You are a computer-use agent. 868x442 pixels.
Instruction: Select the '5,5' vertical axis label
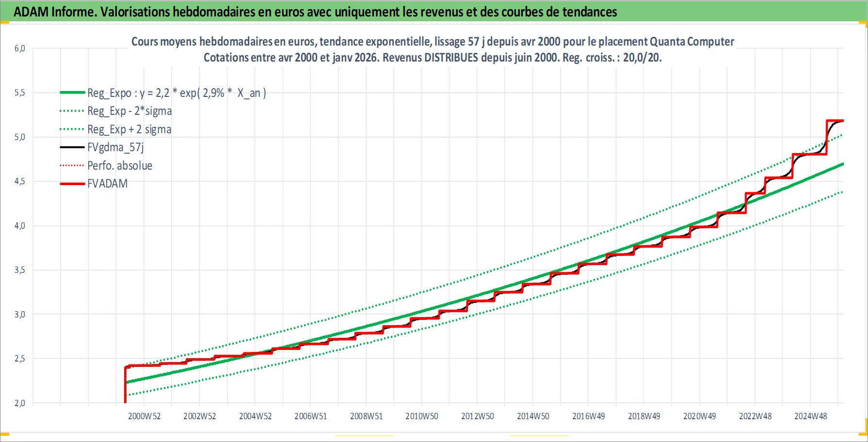[19, 93]
